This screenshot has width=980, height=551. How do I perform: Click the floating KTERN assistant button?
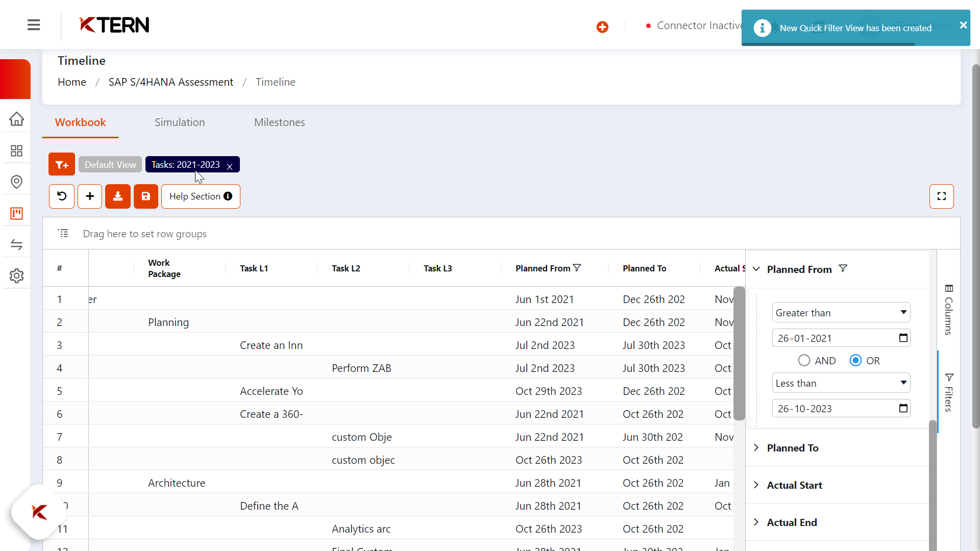(x=39, y=512)
